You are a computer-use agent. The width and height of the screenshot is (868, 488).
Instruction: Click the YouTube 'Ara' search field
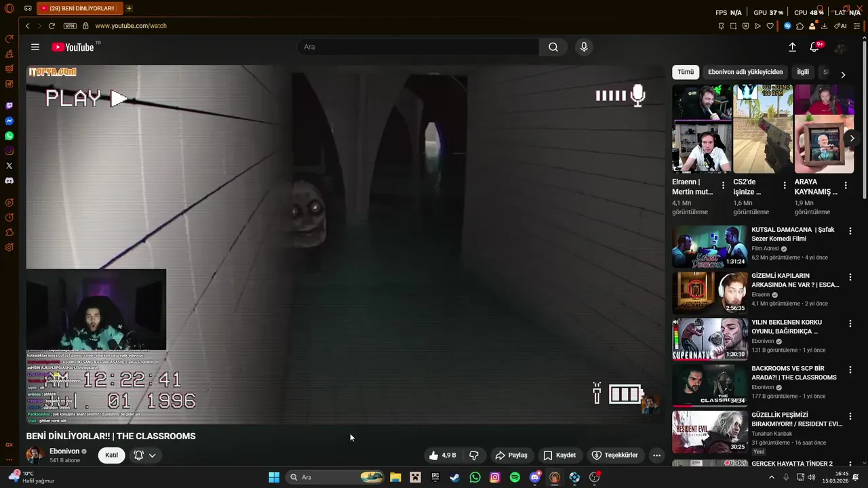418,47
